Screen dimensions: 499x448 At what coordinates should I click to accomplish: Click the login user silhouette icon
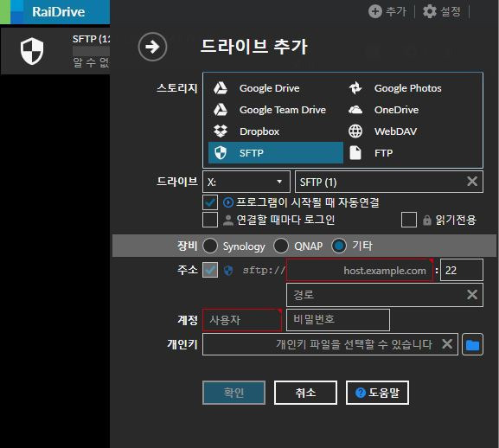[228, 220]
